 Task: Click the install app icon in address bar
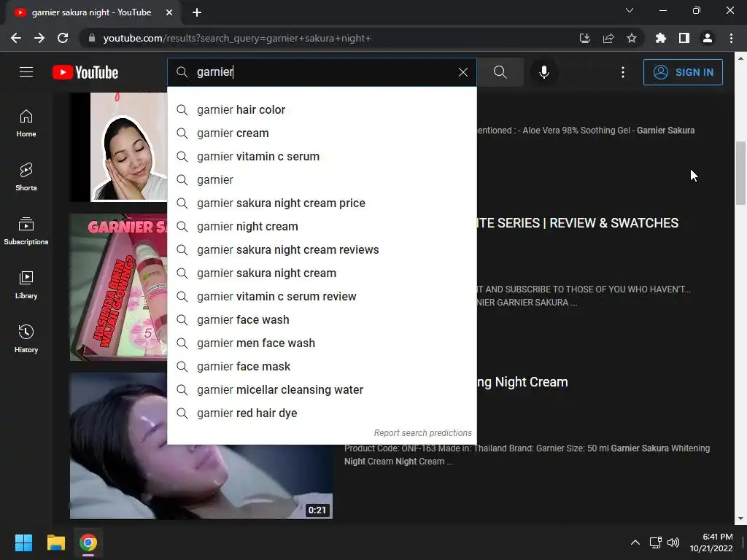(584, 38)
